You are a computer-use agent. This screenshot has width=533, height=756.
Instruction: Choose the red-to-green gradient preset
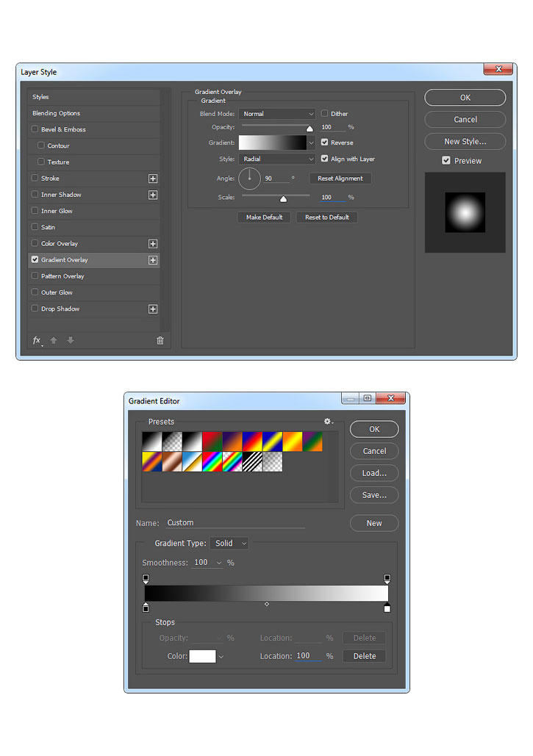point(212,442)
